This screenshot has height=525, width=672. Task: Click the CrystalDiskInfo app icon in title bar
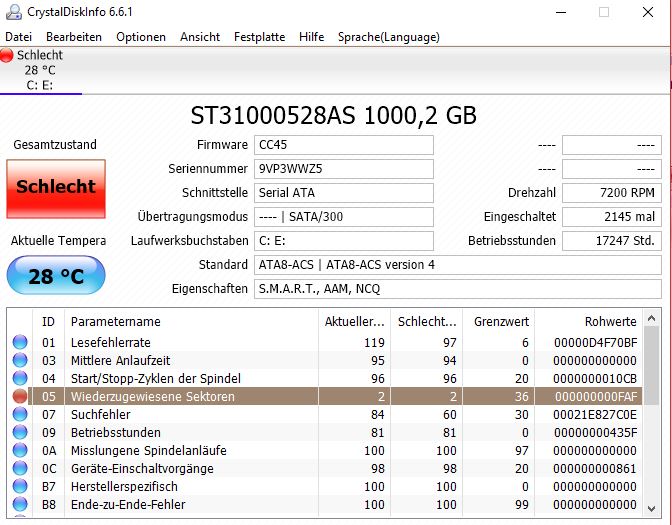(13, 12)
